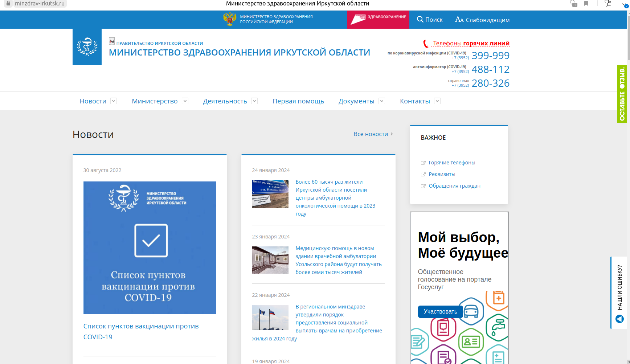Expand the Документы menu dropdown arrow
This screenshot has width=630, height=364.
tap(382, 101)
